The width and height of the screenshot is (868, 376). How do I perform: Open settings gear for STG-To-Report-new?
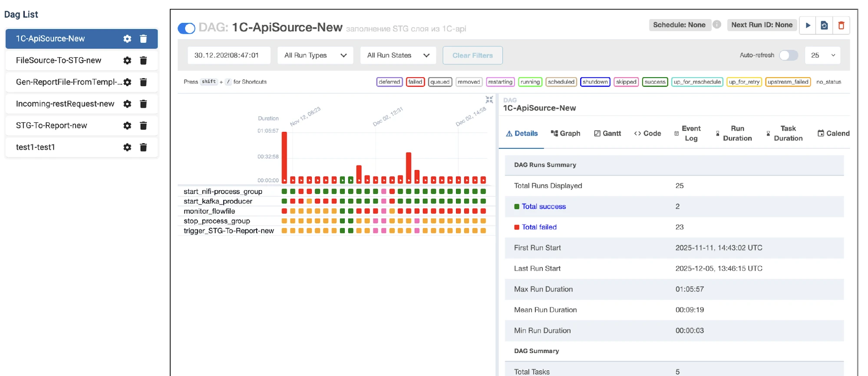[x=127, y=126]
